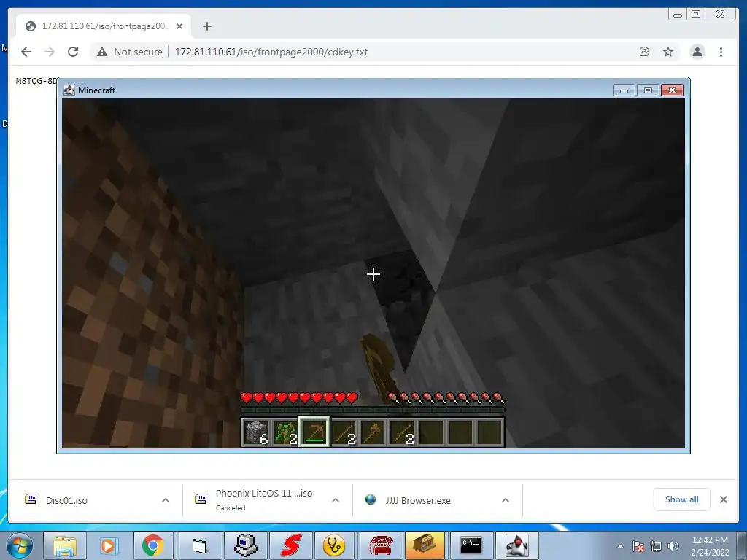The height and width of the screenshot is (560, 747).
Task: Go back in Chrome history
Action: [26, 52]
